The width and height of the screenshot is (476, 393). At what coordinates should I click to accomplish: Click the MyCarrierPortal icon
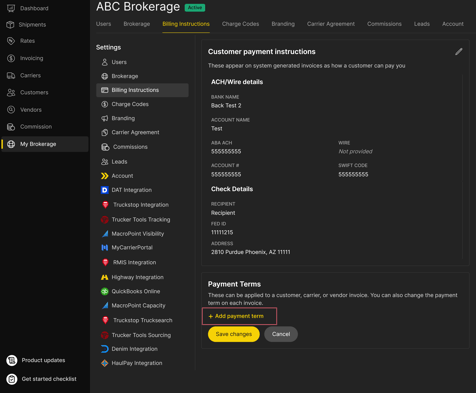105,248
